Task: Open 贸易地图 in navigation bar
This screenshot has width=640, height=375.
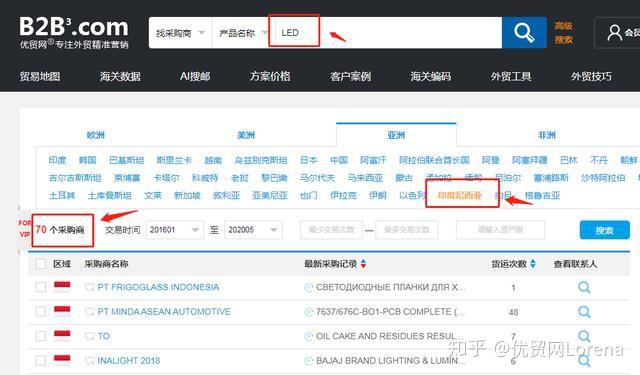Action: 40,76
